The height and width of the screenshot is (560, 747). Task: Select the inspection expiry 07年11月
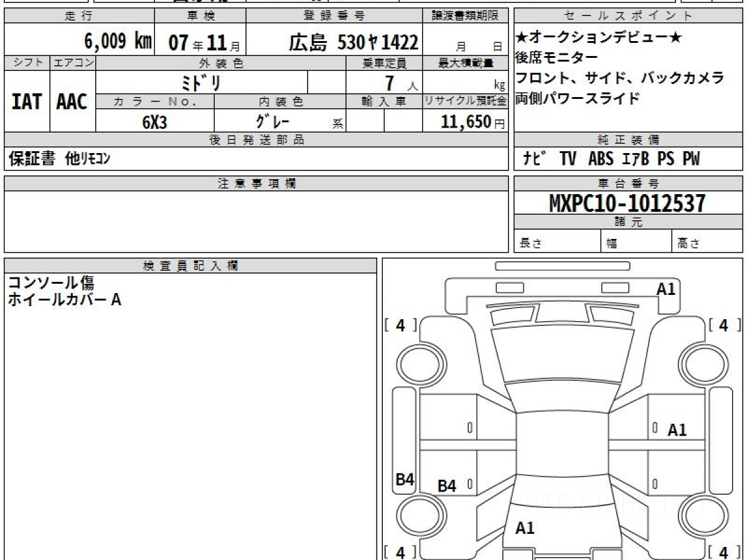[205, 42]
